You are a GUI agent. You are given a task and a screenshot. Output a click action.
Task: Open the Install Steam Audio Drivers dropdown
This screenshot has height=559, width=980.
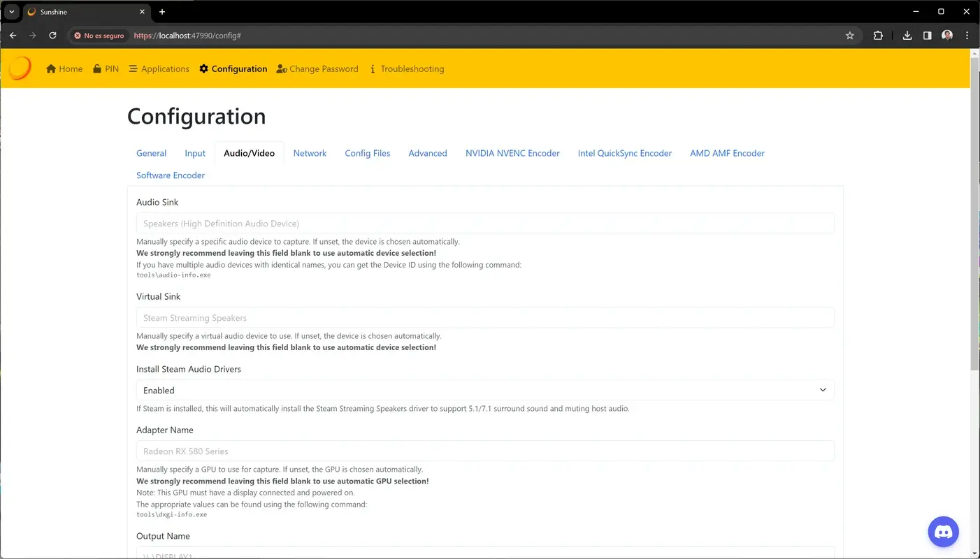coord(484,390)
